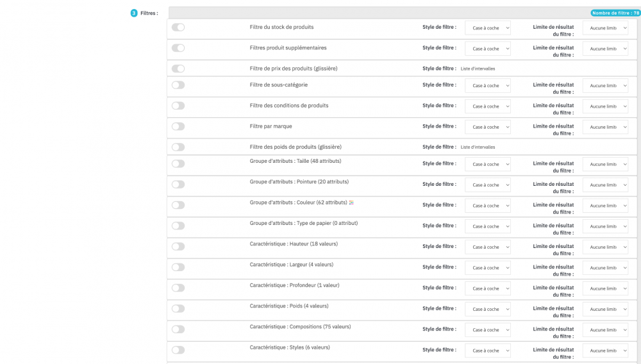Enable the Filtre par marque toggle
641x364 pixels.
pos(178,126)
